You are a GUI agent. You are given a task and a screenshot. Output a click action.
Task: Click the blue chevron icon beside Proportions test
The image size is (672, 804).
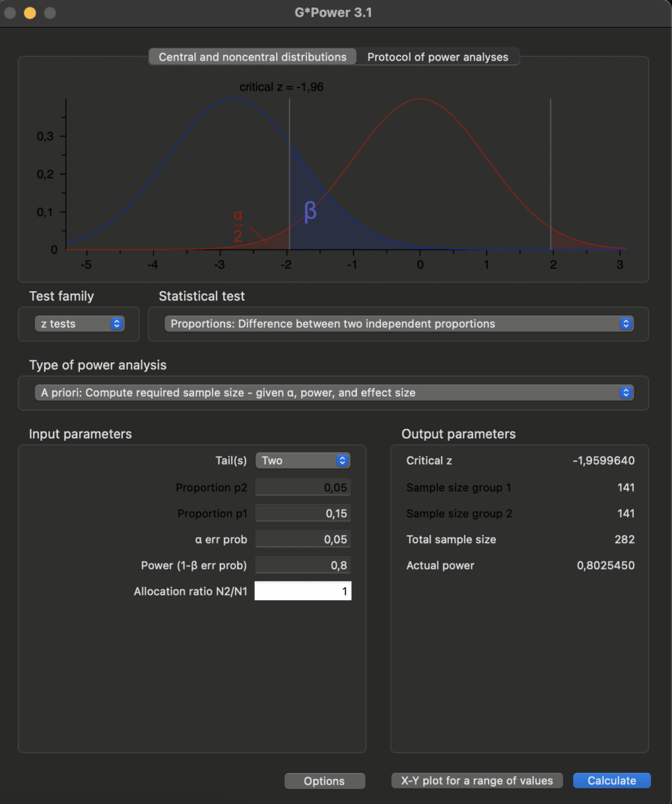click(626, 323)
